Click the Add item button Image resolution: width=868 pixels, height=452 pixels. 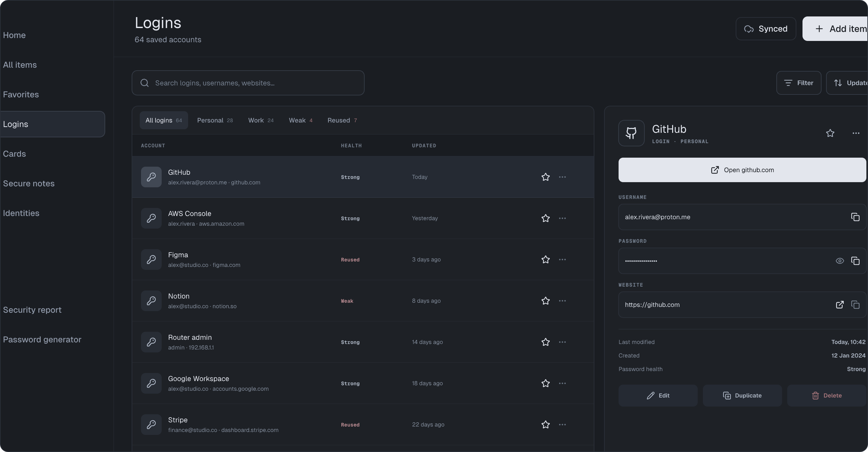[835, 29]
